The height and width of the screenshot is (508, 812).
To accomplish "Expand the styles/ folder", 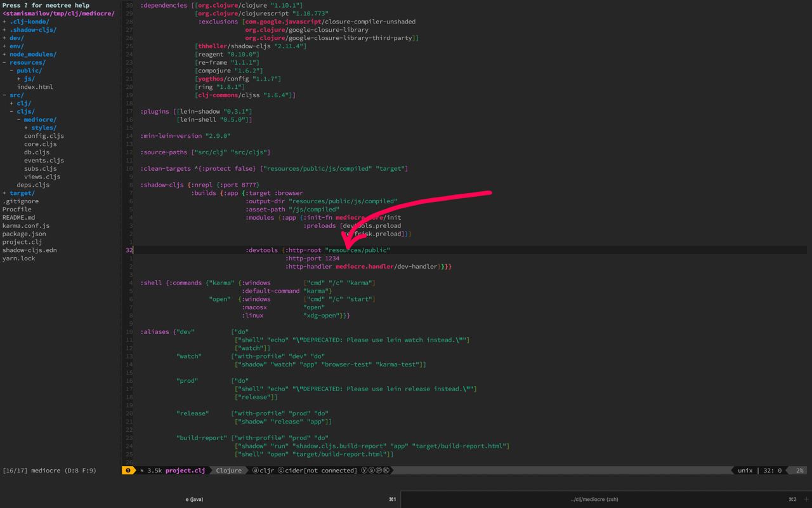I will pyautogui.click(x=40, y=128).
